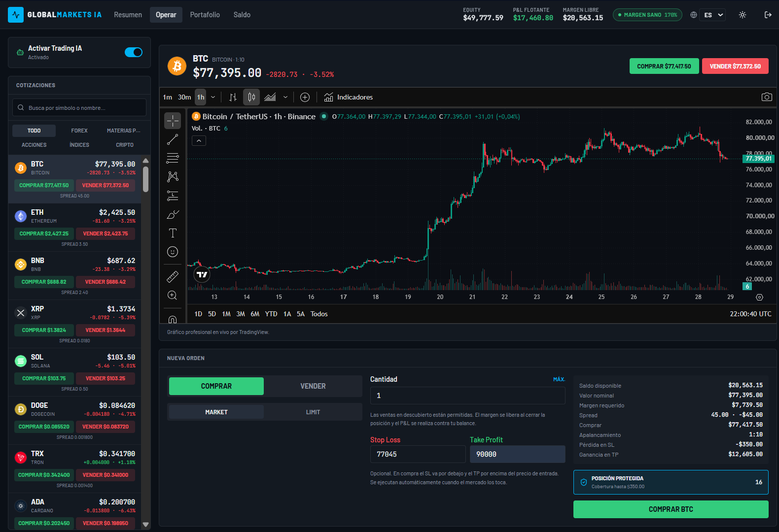Image resolution: width=779 pixels, height=532 pixels.
Task: Select the crosshair cursor tool
Action: [173, 121]
